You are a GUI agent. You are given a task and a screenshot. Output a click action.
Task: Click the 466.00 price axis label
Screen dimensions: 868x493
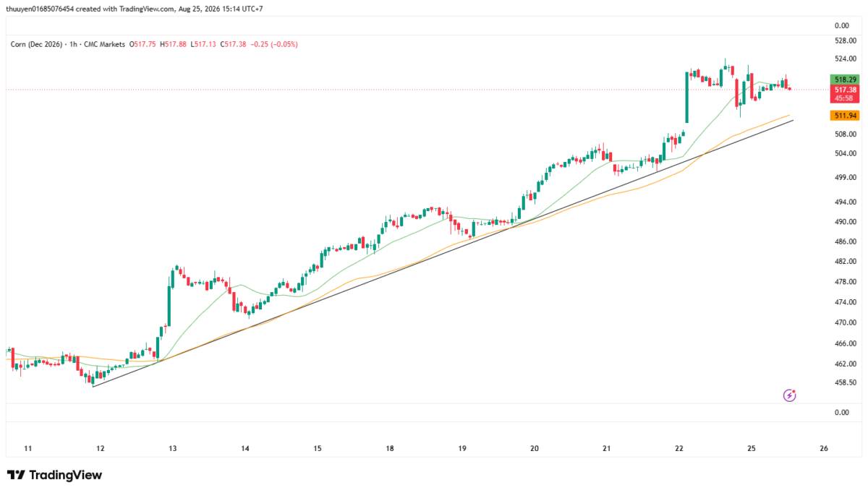coord(846,343)
